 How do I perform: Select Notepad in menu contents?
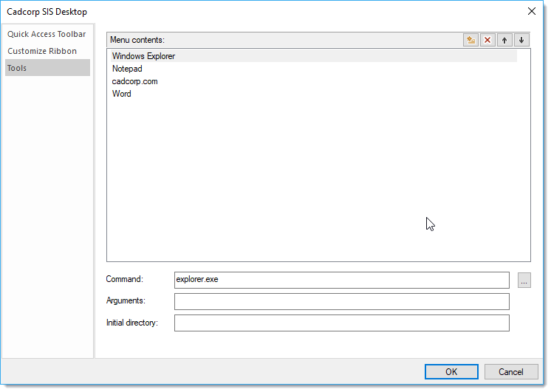tap(313, 69)
